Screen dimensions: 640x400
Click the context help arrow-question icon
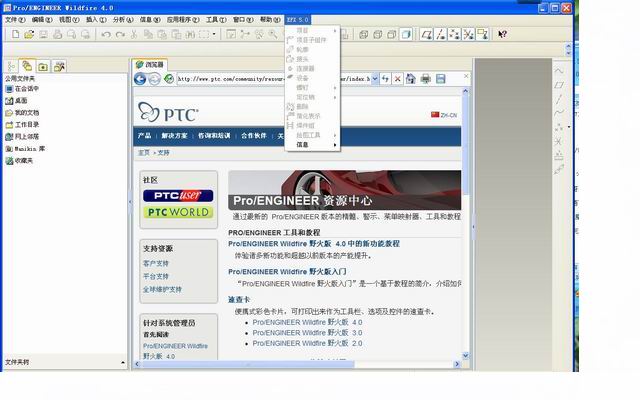[502, 34]
